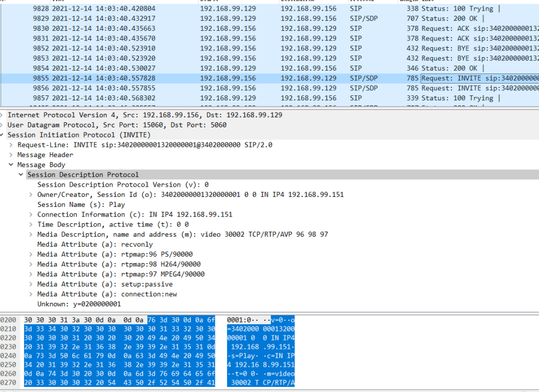
Task: Collapse the Session Initiation Protocol (INVITE) node
Action: [2, 135]
